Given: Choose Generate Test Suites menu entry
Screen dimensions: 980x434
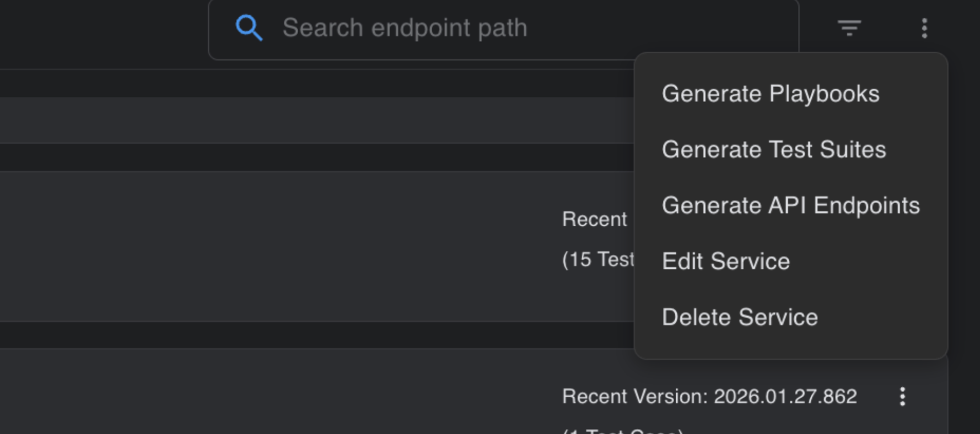Looking at the screenshot, I should click(773, 150).
